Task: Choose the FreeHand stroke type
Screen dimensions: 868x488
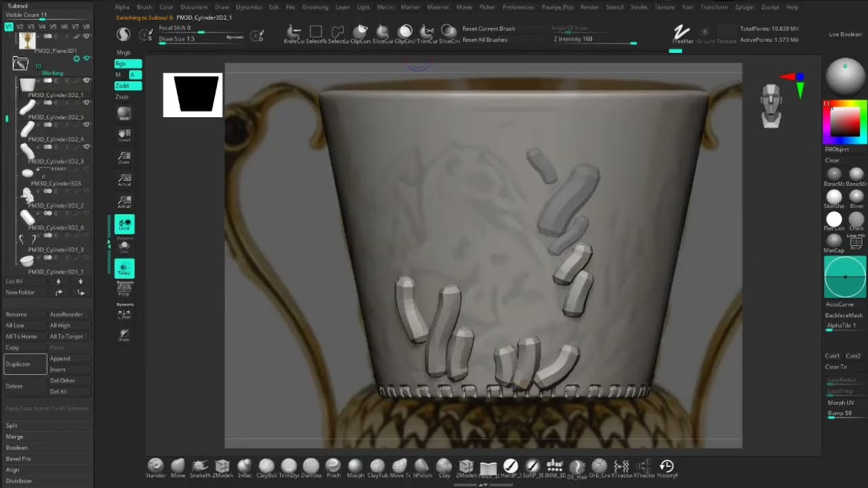Action: click(x=682, y=34)
